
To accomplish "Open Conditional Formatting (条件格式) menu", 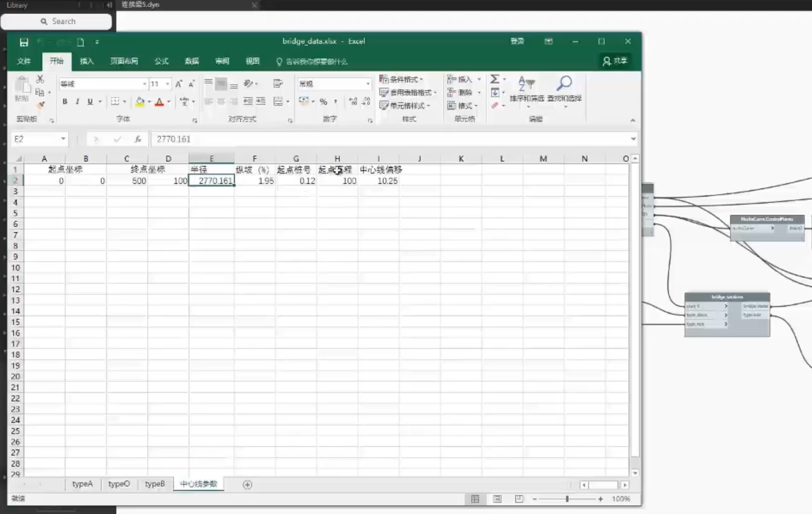I will tap(401, 79).
